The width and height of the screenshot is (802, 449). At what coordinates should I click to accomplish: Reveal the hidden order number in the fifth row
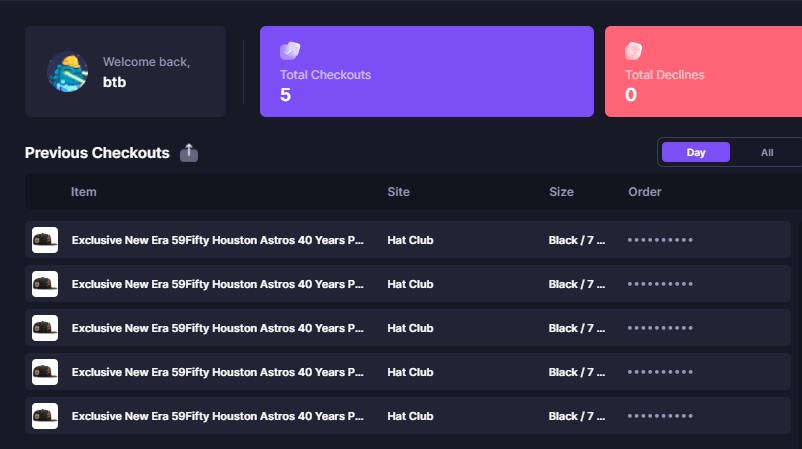[660, 416]
